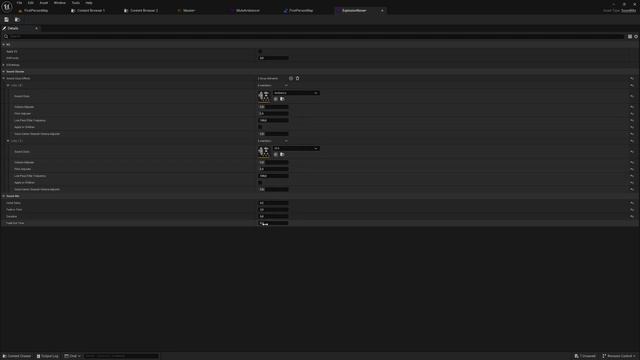Screen dimensions: 640x360
Task: Collapse the Sound Classes section
Action: coord(4,71)
